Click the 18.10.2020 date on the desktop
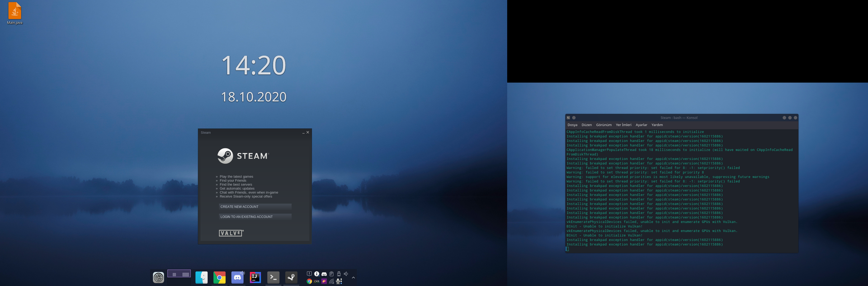Screen dimensions: 868x286 (x=254, y=97)
